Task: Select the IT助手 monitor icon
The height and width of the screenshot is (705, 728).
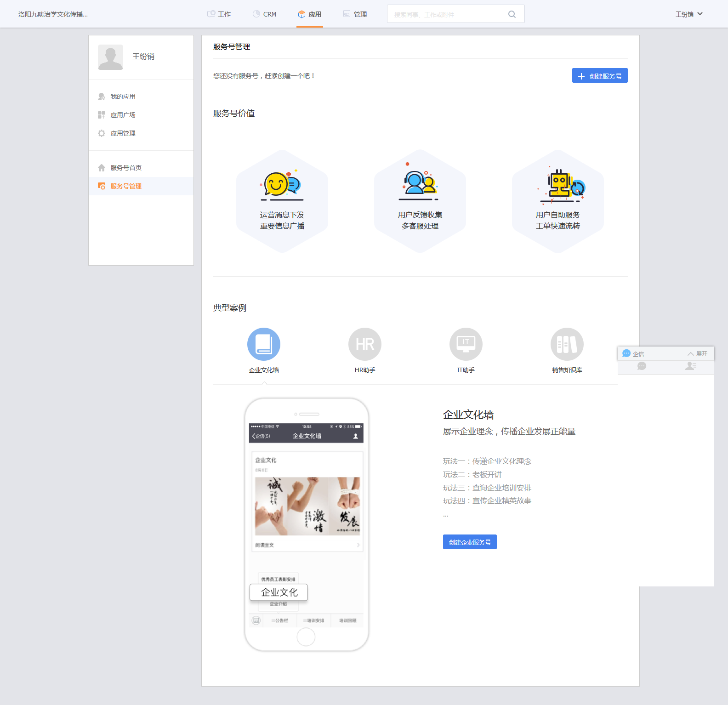Action: click(x=466, y=344)
